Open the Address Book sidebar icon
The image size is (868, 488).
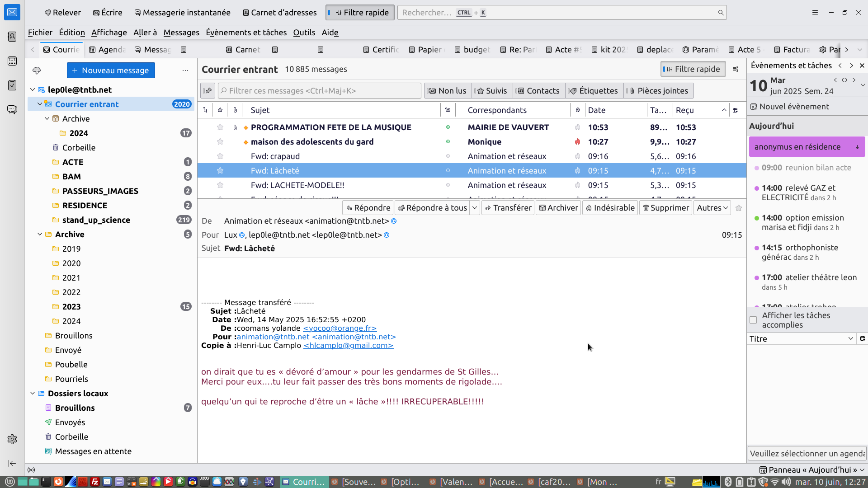click(x=12, y=37)
